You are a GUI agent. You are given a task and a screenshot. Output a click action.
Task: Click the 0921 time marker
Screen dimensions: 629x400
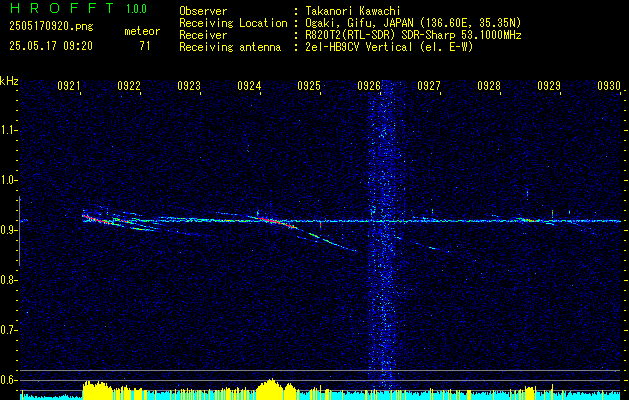tap(69, 85)
